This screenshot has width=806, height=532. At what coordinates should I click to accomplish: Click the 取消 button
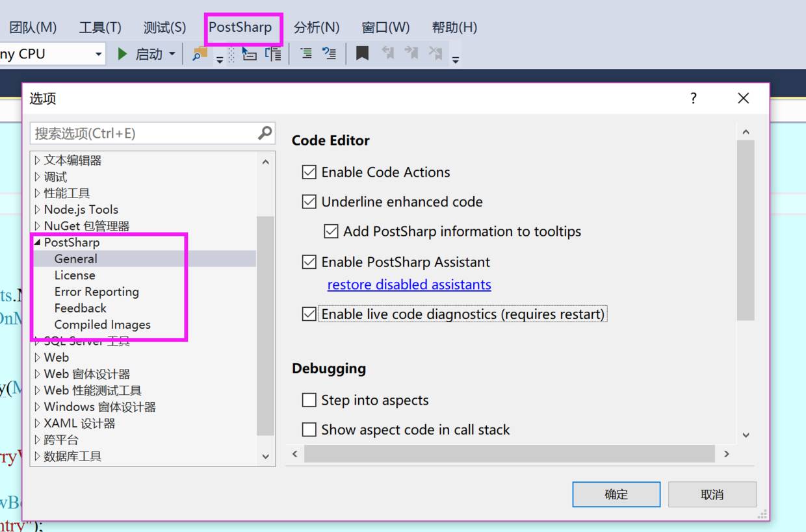[x=712, y=494]
